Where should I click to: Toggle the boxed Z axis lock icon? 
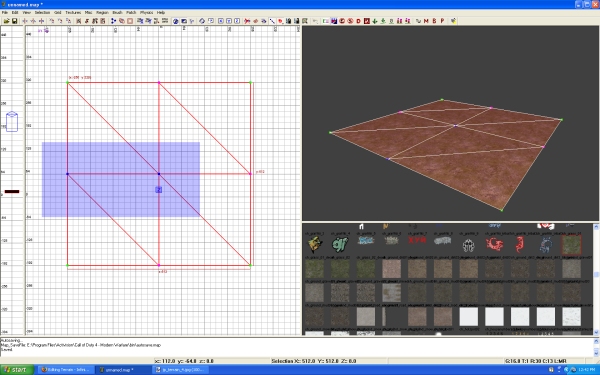(x=237, y=21)
